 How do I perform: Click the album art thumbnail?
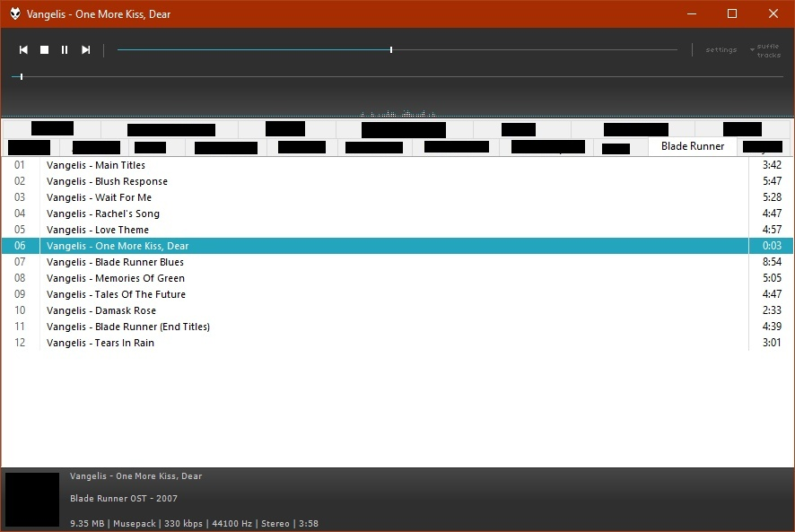point(32,499)
